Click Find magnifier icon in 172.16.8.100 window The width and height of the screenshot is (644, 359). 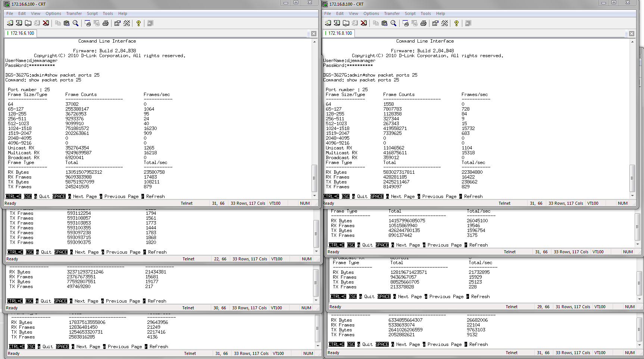pyautogui.click(x=394, y=23)
